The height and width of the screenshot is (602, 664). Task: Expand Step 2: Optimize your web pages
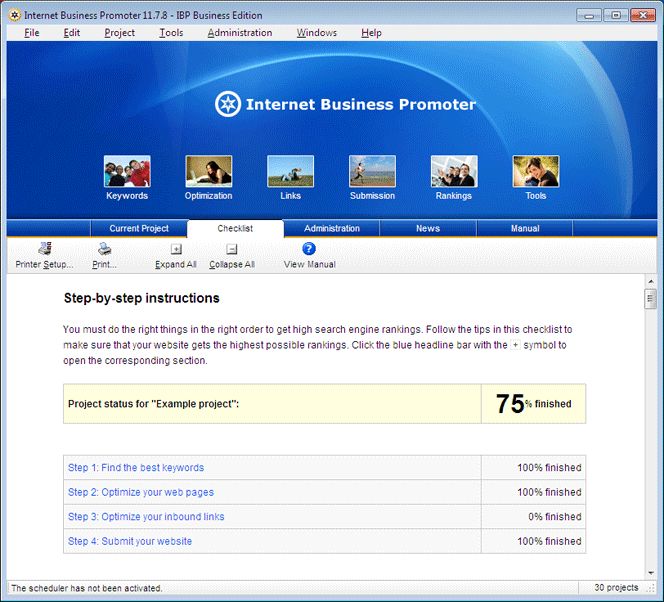[x=141, y=492]
